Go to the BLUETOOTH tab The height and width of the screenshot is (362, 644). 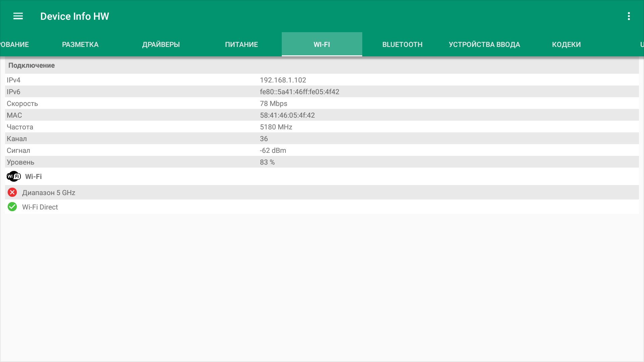[x=402, y=45]
